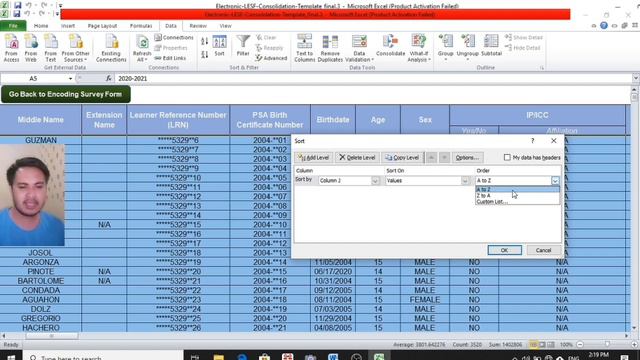Click the From Access icon

[x=11, y=48]
